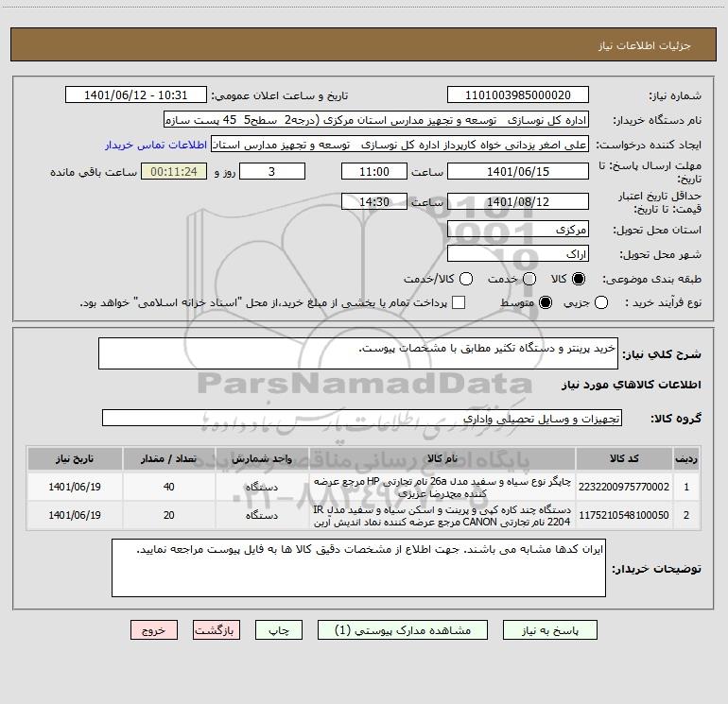Click the general need description text box
Screen dimensions: 728x704
click(x=358, y=353)
